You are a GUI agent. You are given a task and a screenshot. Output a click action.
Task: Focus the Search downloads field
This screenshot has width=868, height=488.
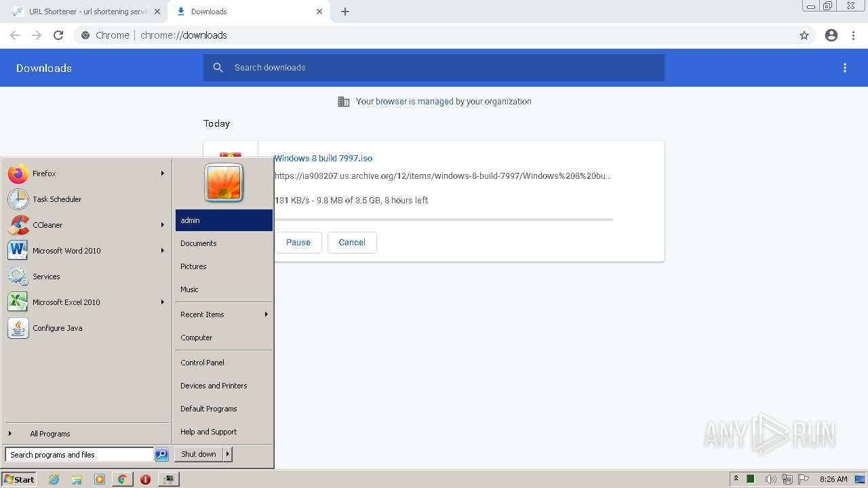tap(434, 68)
